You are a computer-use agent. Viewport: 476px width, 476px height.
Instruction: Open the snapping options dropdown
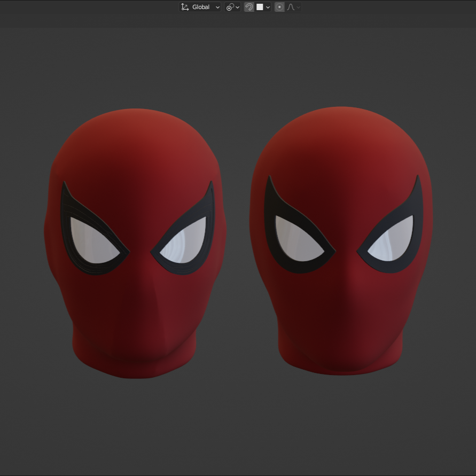pos(263,7)
